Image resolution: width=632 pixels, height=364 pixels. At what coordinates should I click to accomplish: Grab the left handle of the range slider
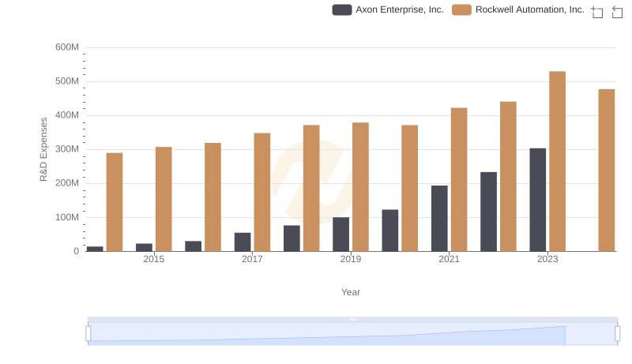(88, 334)
